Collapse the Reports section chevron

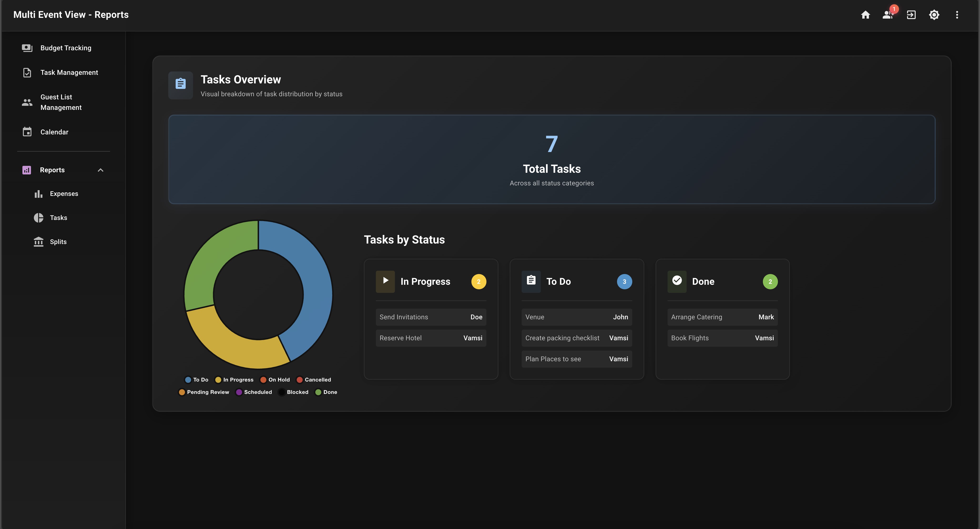tap(100, 170)
